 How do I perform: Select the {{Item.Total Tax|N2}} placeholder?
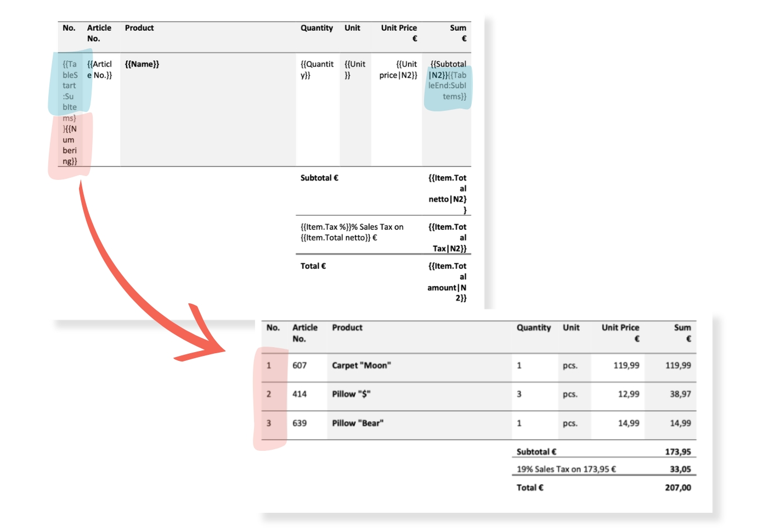[x=448, y=237]
